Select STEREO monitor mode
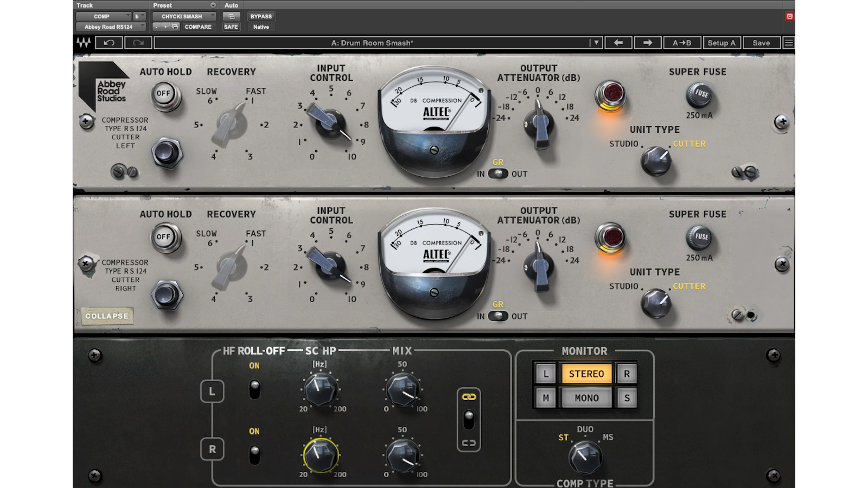Image resolution: width=868 pixels, height=488 pixels. [x=586, y=374]
